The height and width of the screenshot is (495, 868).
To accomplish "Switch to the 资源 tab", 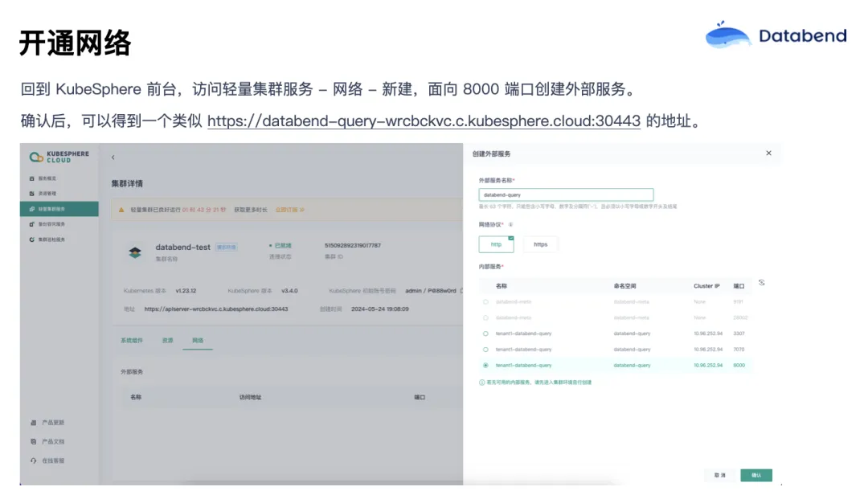I will coord(168,341).
